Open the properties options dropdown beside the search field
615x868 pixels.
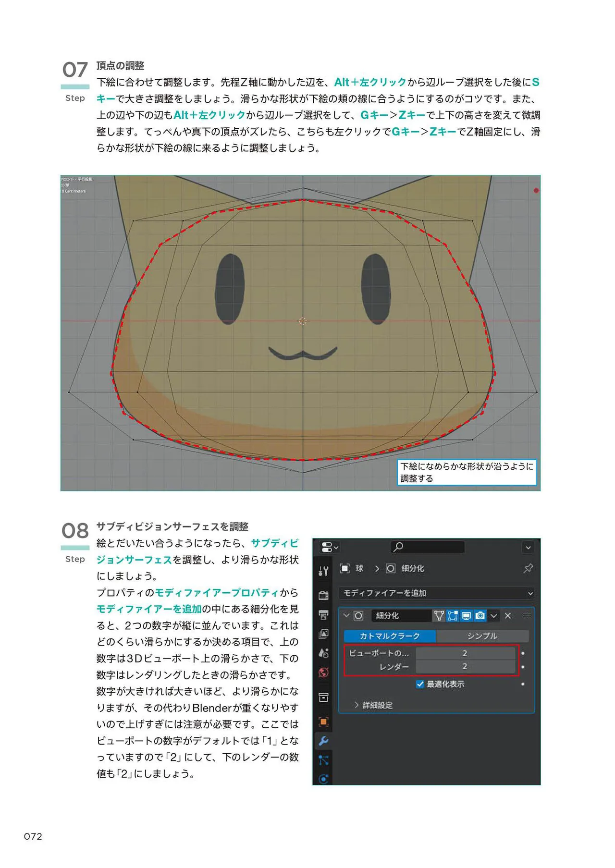tap(528, 547)
